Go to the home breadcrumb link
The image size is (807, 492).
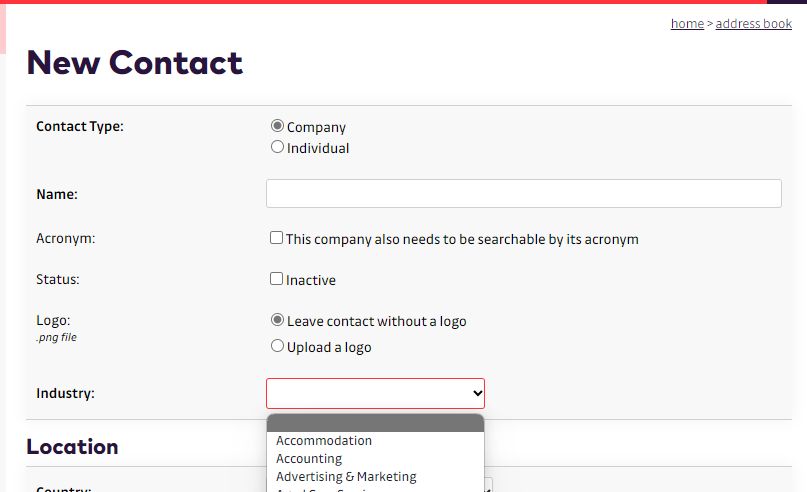click(x=687, y=24)
